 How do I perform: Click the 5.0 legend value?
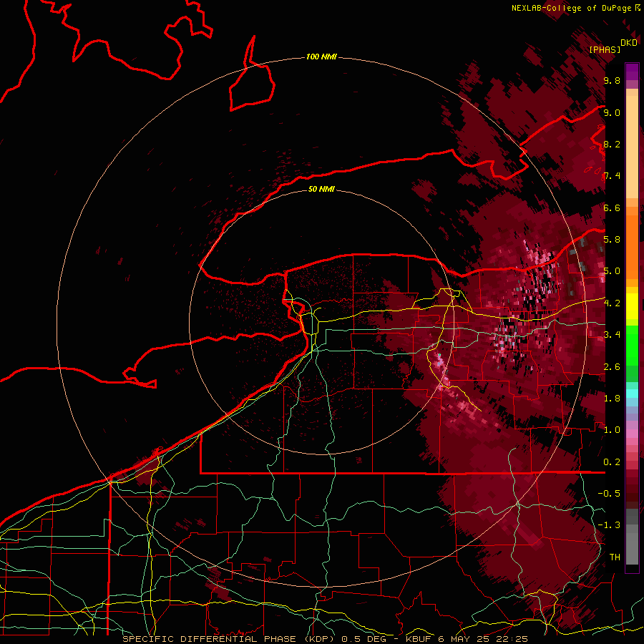(x=612, y=271)
